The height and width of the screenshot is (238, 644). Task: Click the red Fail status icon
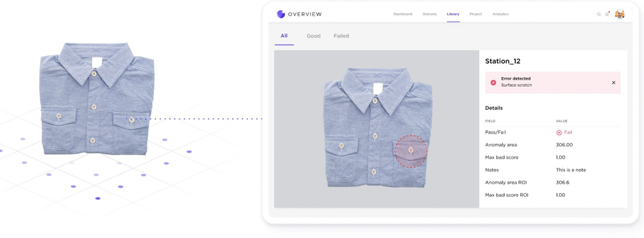558,133
